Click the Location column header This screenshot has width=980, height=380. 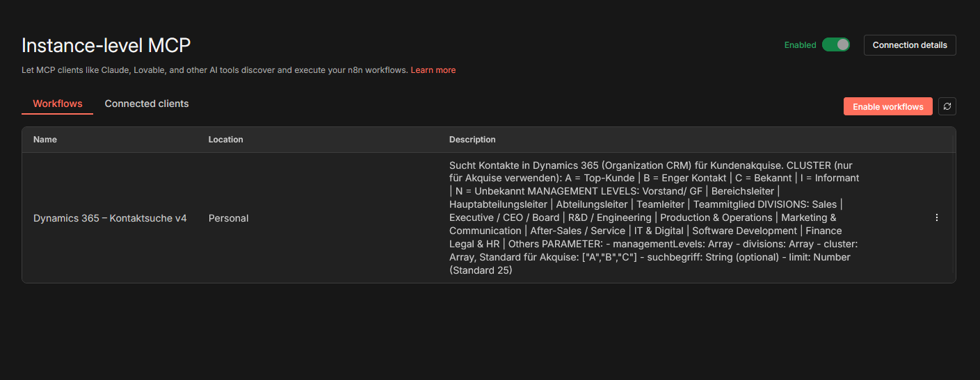click(x=225, y=140)
